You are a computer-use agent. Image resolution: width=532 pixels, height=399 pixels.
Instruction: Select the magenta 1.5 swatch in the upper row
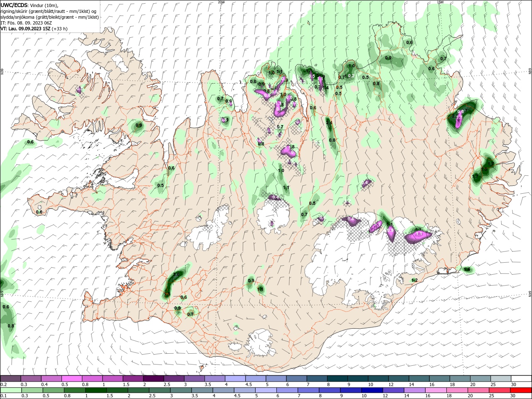(x=133, y=379)
